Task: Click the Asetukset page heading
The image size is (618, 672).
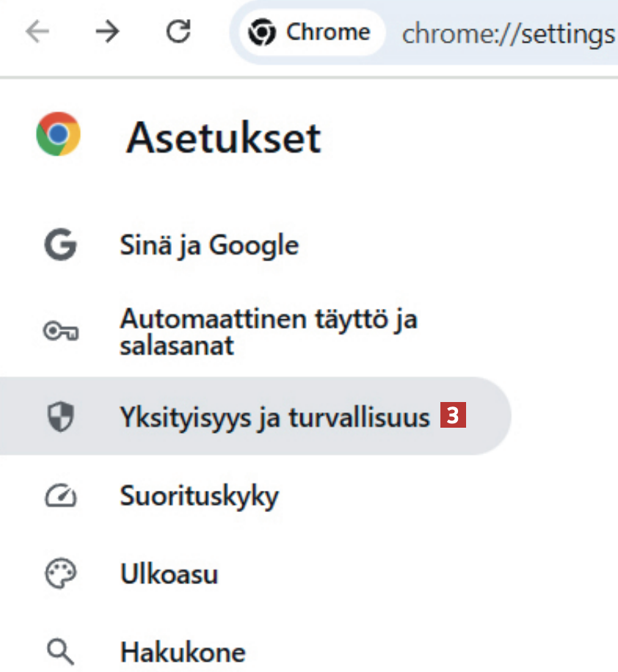Action: pos(224,137)
